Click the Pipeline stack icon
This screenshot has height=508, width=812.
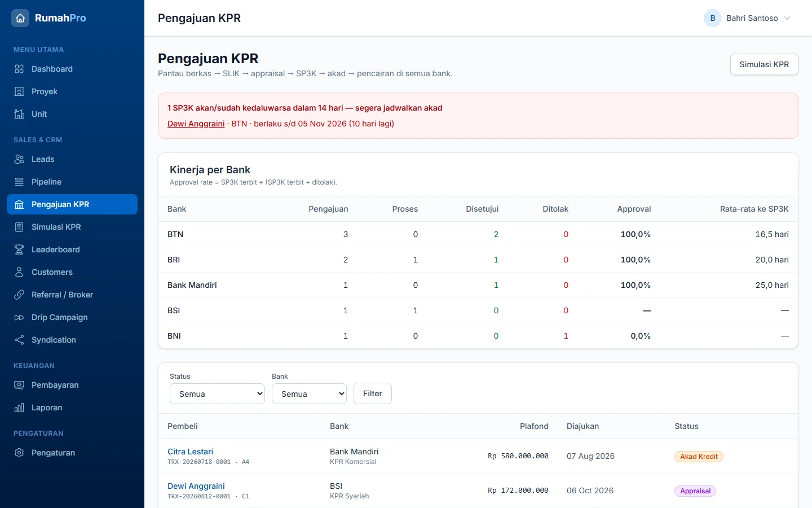click(19, 182)
